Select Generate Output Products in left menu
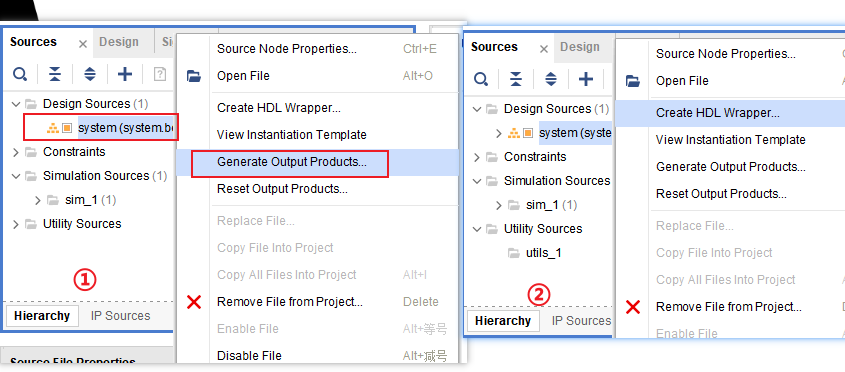 pos(292,162)
